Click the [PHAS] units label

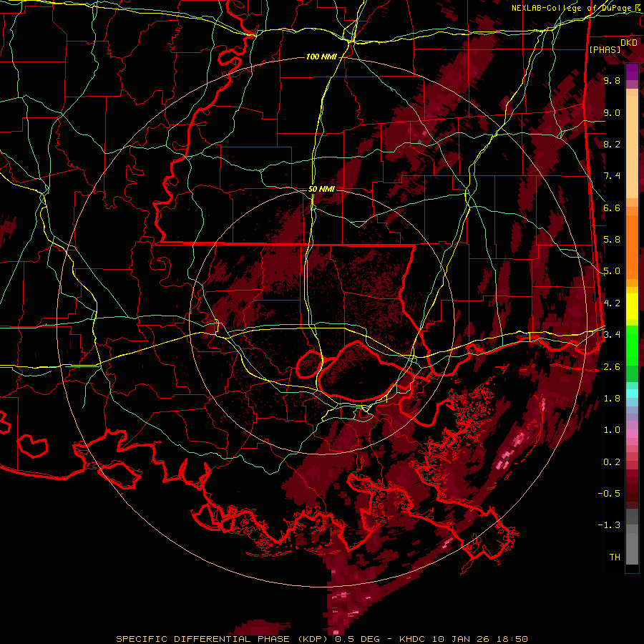(x=605, y=50)
